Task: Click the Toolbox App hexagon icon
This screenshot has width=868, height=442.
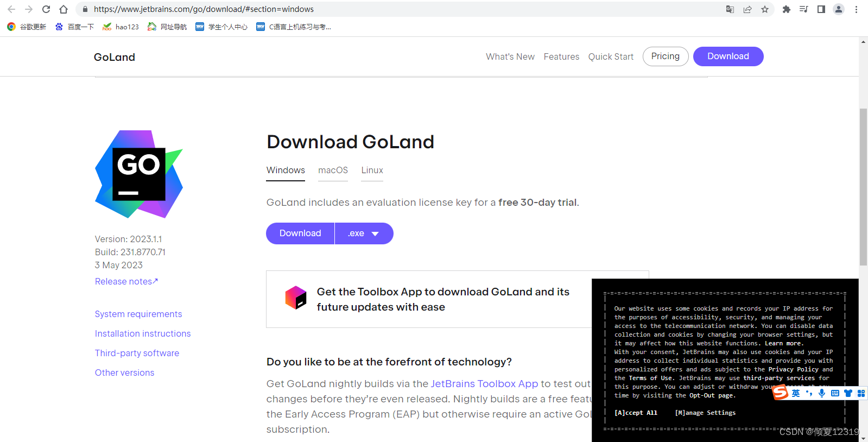Action: click(296, 298)
